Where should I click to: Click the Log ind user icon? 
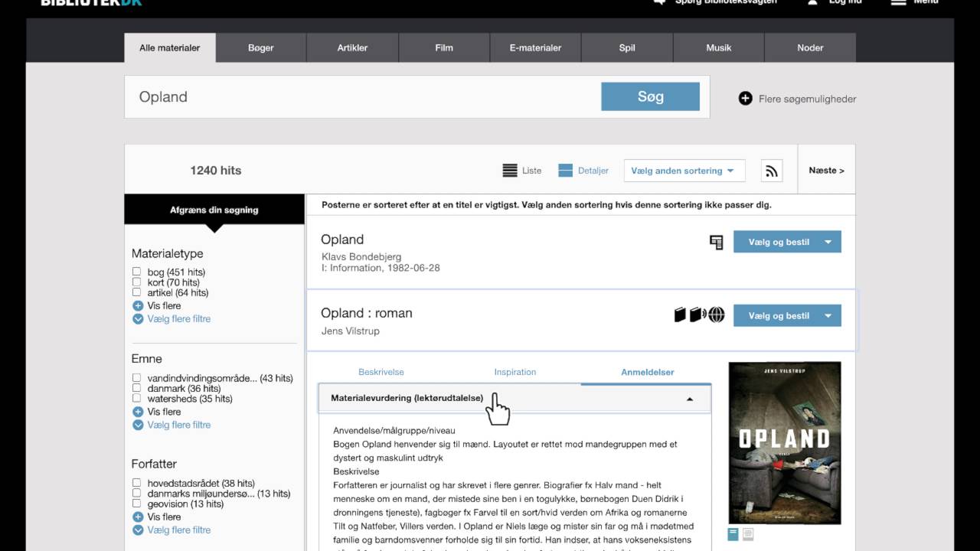(813, 2)
